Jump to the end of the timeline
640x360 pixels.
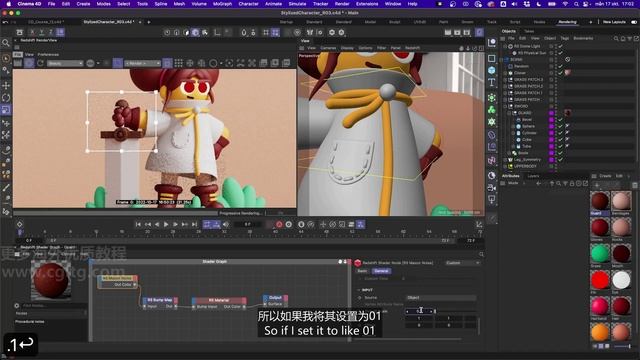[x=194, y=224]
